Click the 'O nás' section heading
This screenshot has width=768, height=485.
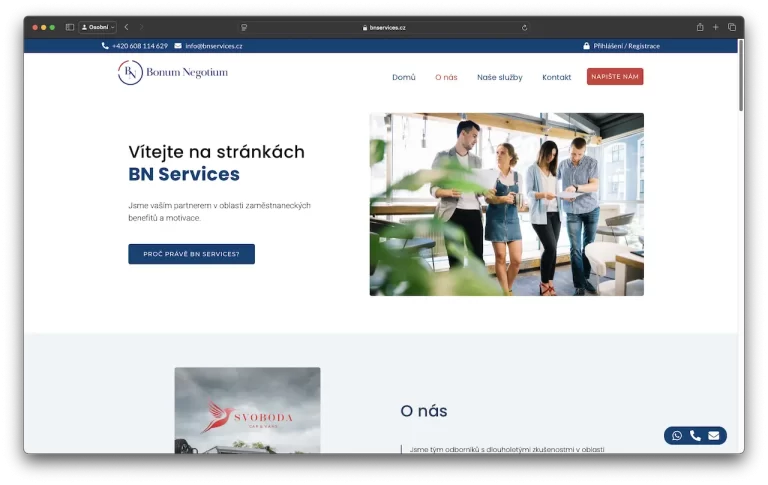coord(424,411)
